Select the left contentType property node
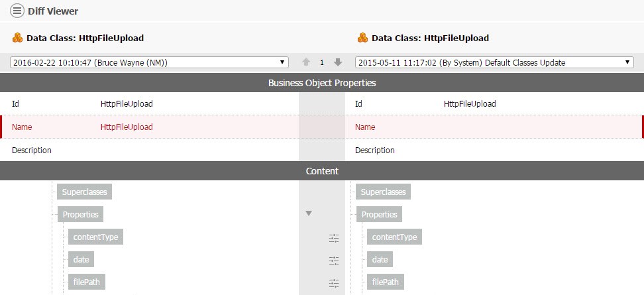This screenshot has height=295, width=644. click(95, 237)
